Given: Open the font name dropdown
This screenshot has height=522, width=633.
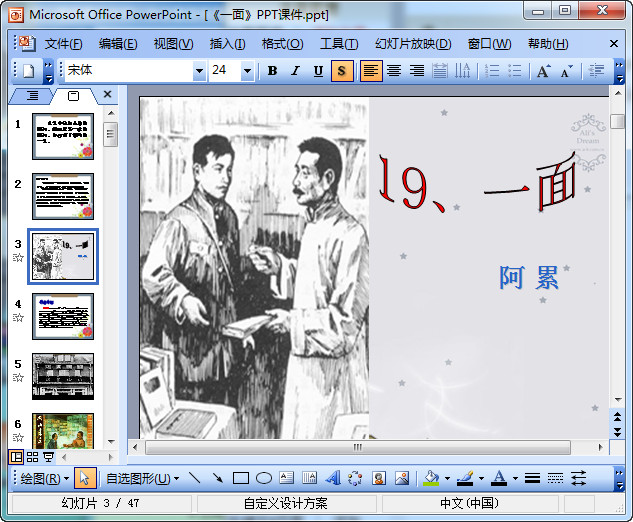Looking at the screenshot, I should pyautogui.click(x=199, y=71).
